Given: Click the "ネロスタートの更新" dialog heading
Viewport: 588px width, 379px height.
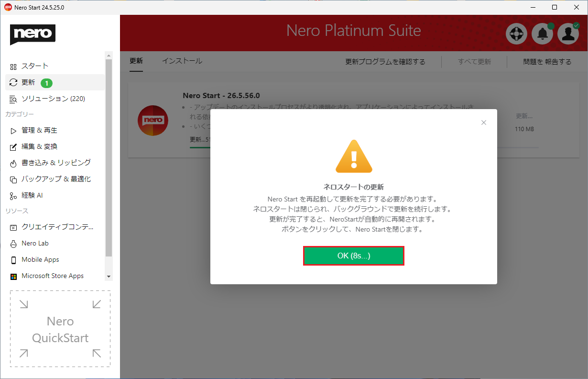Looking at the screenshot, I should (354, 187).
